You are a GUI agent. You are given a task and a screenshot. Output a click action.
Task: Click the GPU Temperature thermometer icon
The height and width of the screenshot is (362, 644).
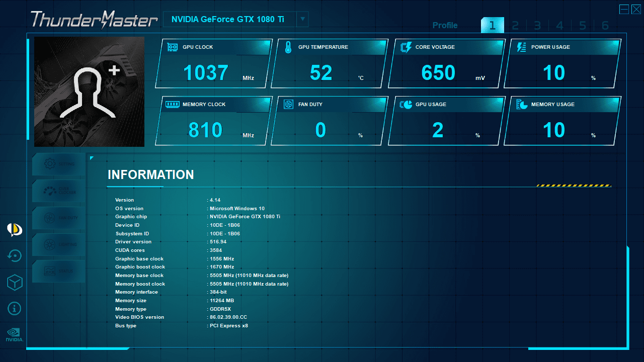[288, 47]
